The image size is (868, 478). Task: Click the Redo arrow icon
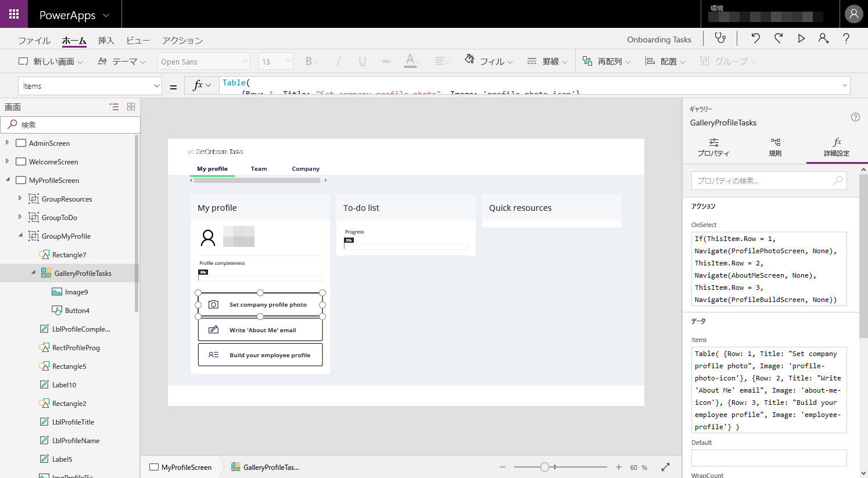click(779, 38)
